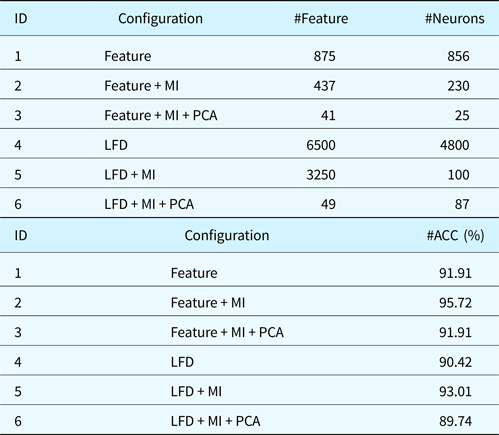
Task: Click the #Feature column header
Action: click(x=321, y=18)
